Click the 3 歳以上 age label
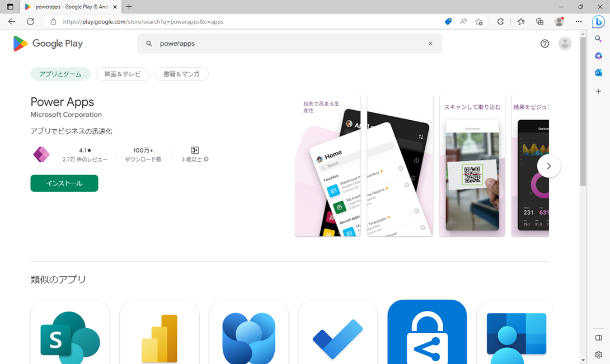This screenshot has height=364, width=610. (x=191, y=159)
